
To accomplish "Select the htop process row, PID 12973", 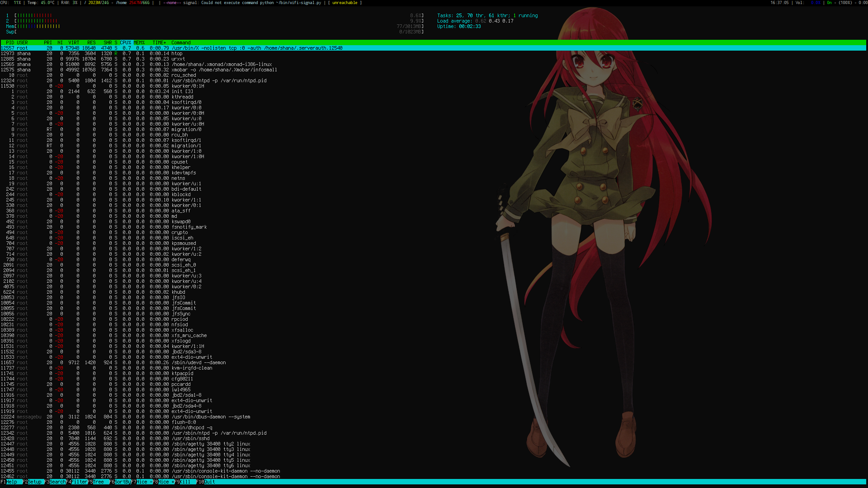I will pyautogui.click(x=433, y=53).
